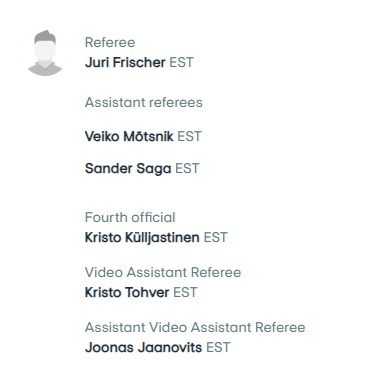Click EST code next to Joonas Jaanovits
The height and width of the screenshot is (373, 366).
[x=218, y=347]
